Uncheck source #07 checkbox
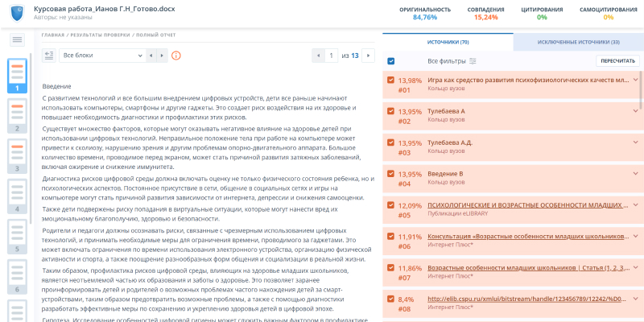 pyautogui.click(x=391, y=267)
